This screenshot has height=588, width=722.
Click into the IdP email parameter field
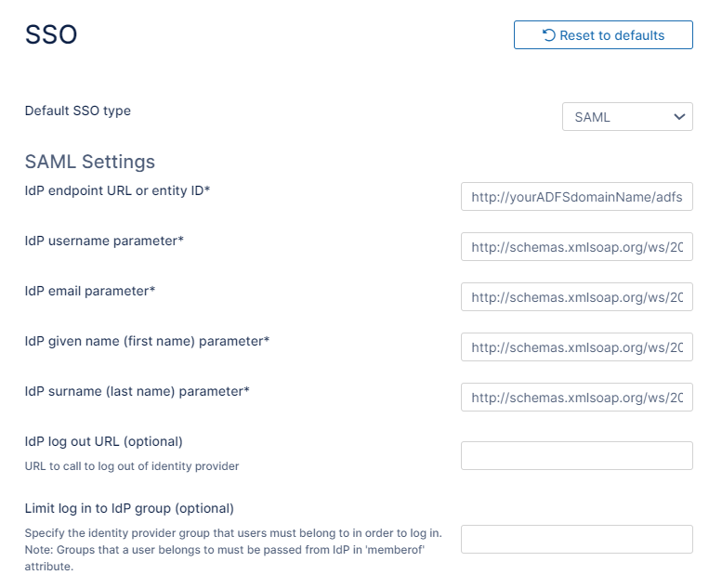(x=576, y=297)
